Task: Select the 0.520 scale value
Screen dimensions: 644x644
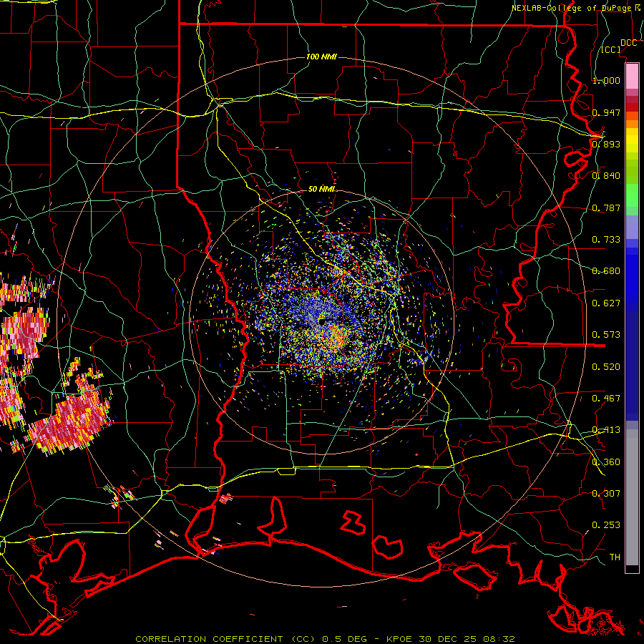Action: point(606,367)
